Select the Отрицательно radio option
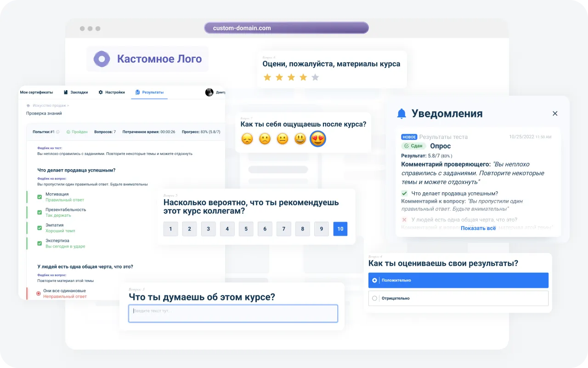This screenshot has width=588, height=368. (x=375, y=298)
